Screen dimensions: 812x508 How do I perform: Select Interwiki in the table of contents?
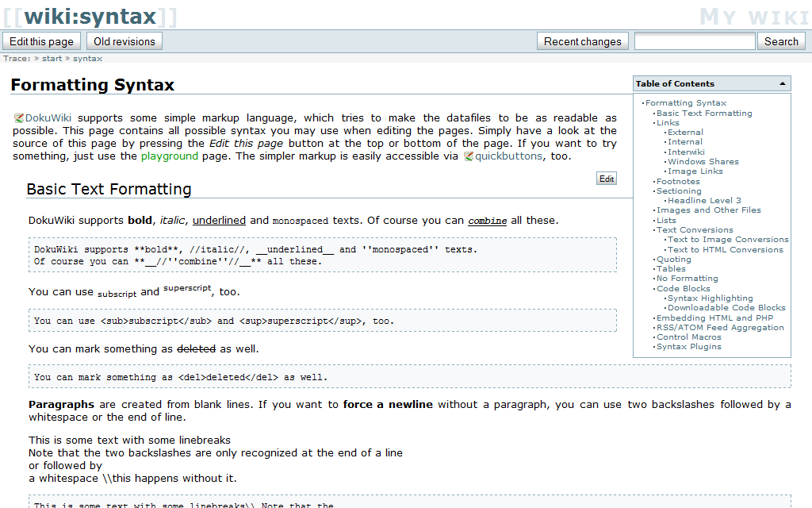click(x=685, y=152)
